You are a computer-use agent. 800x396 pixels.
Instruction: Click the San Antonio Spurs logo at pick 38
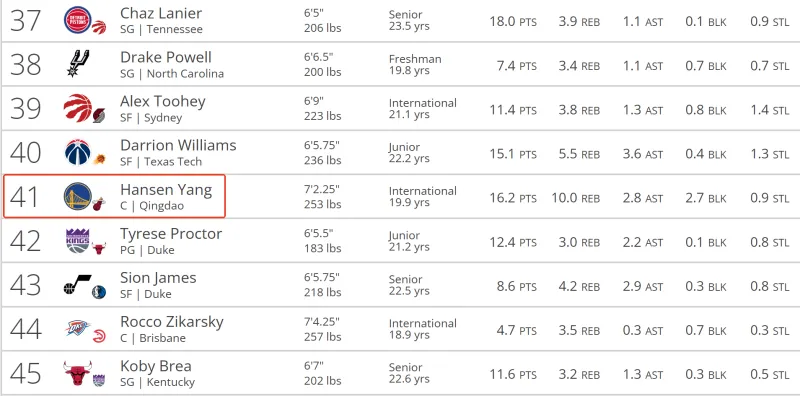tap(78, 64)
